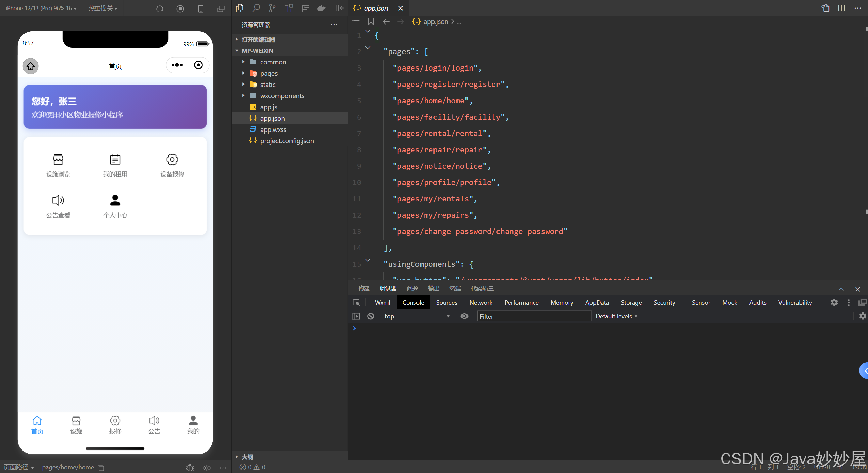The width and height of the screenshot is (868, 473).
Task: Open app.wxss in the file tree
Action: [273, 129]
